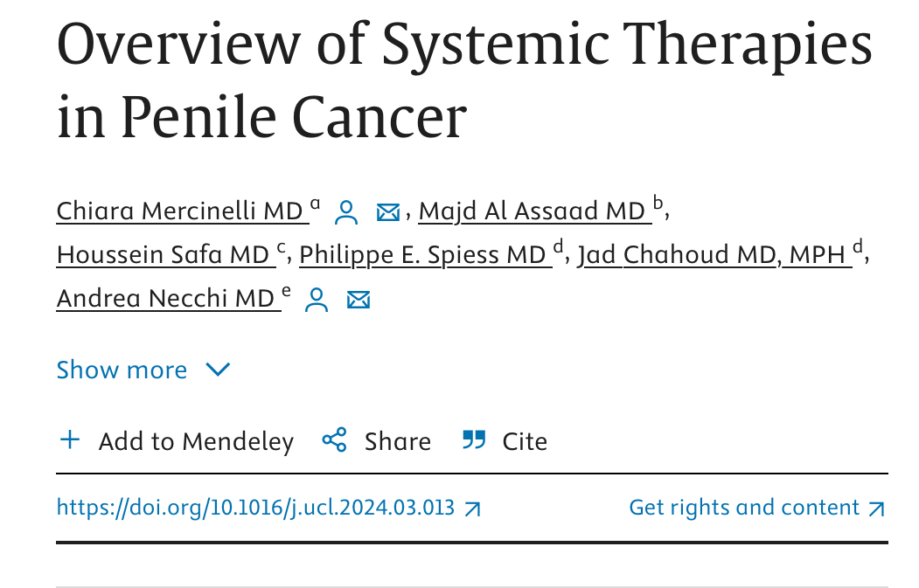Viewport: 919px width, 588px height.
Task: Open the Cite options
Action: (525, 441)
